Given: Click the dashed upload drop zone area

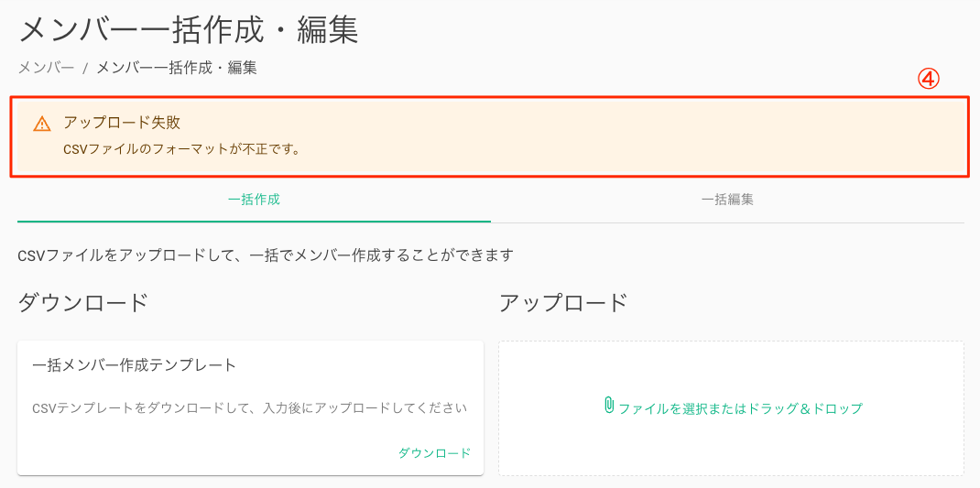Looking at the screenshot, I should pyautogui.click(x=731, y=408).
